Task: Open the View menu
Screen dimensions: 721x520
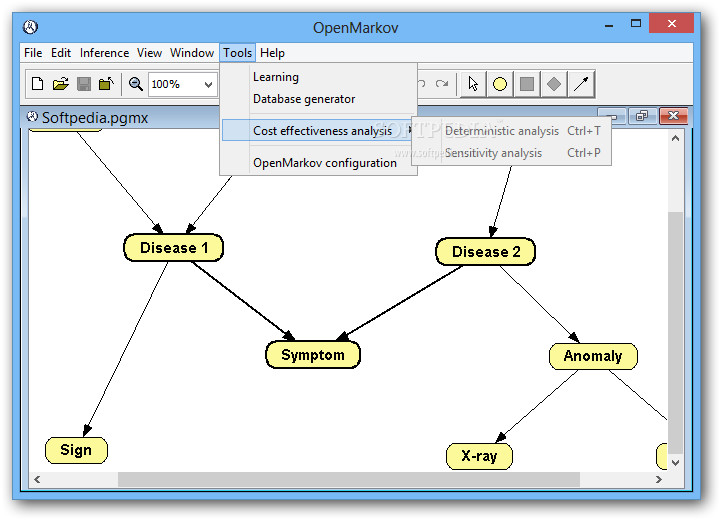Action: click(x=149, y=53)
